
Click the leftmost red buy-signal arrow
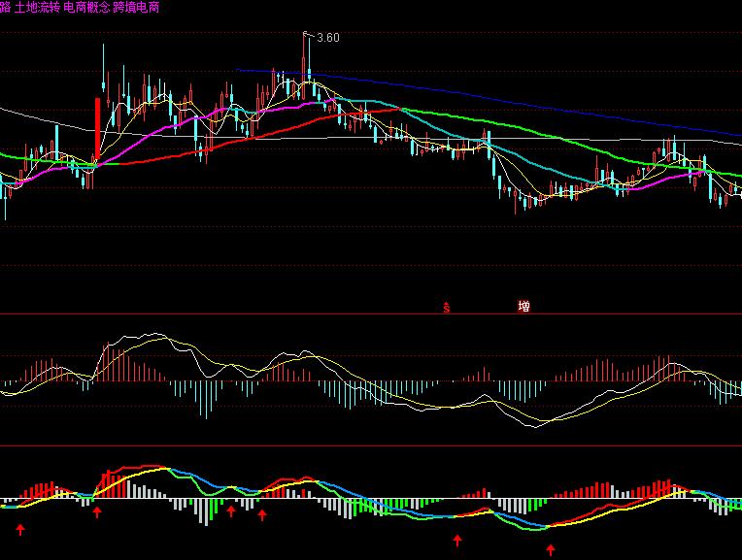19,529
